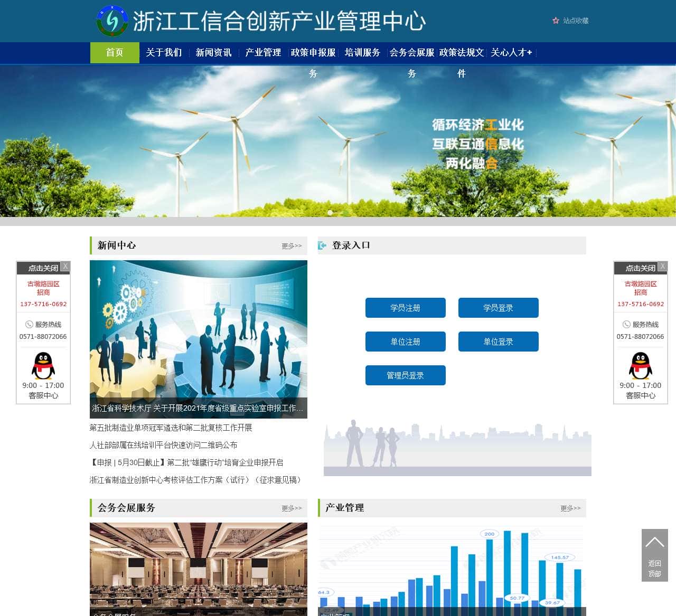Image resolution: width=676 pixels, height=616 pixels.
Task: Select 产业管理 in the navigation bar
Action: pos(263,53)
